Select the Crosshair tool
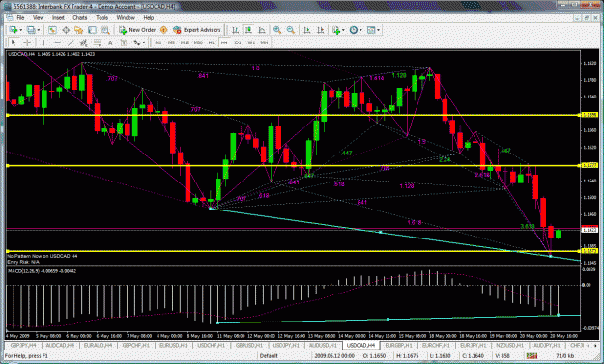This screenshot has height=364, width=604. click(27, 42)
